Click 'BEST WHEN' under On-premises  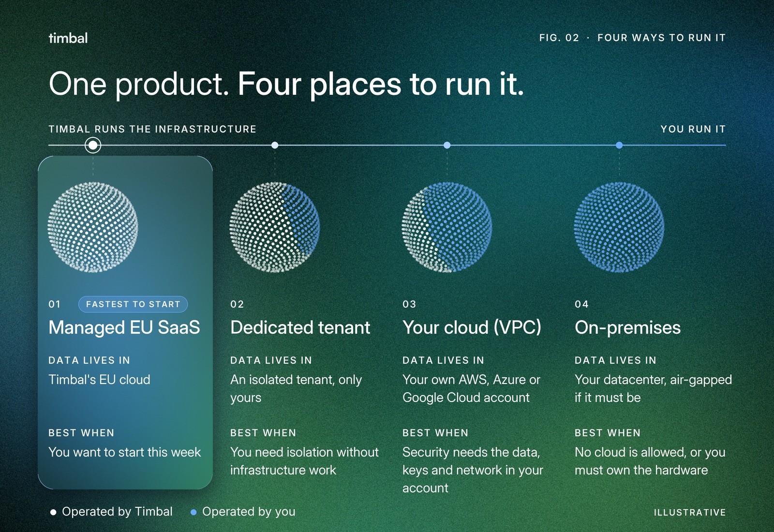click(608, 433)
